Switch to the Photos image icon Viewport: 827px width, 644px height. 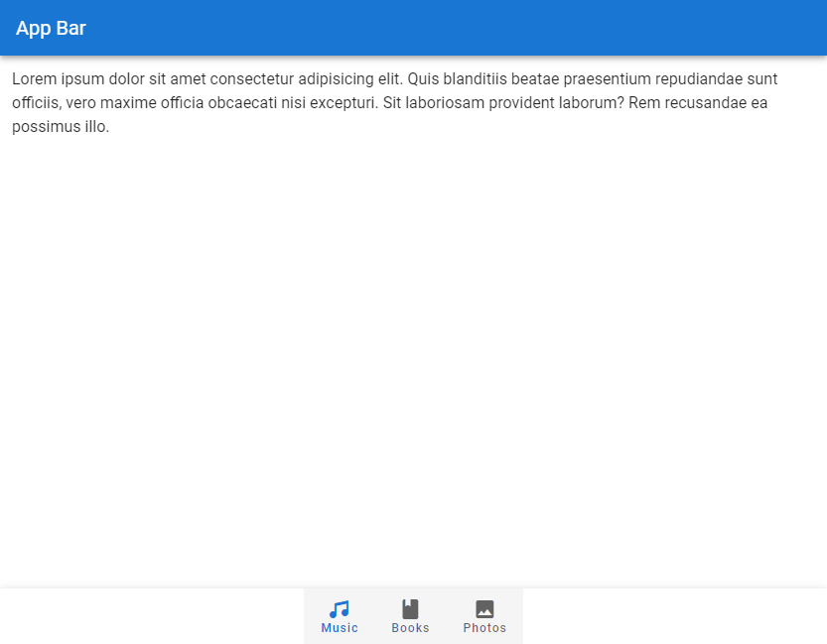pos(484,609)
